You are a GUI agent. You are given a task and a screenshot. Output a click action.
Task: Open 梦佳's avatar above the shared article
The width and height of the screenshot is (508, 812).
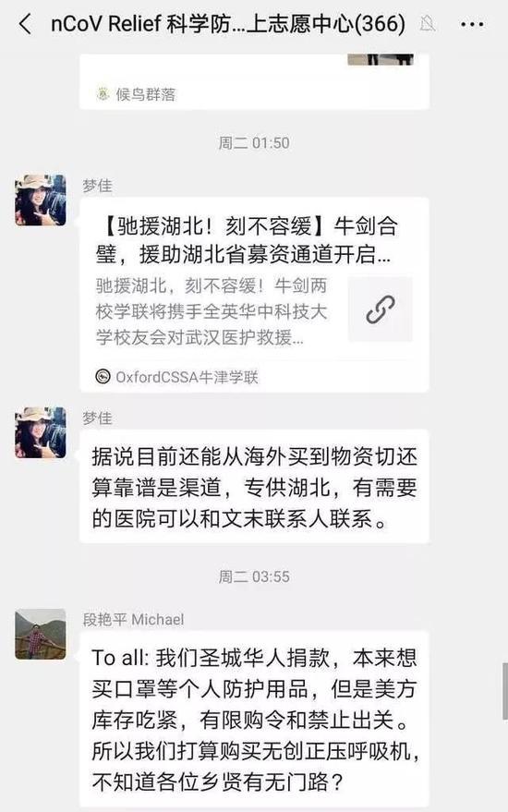pos(41,200)
